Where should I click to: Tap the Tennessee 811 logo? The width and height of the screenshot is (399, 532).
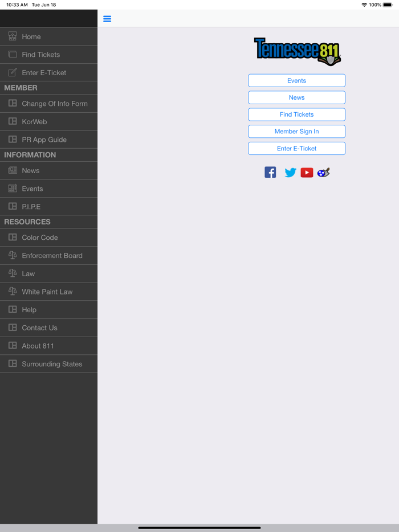(x=297, y=52)
